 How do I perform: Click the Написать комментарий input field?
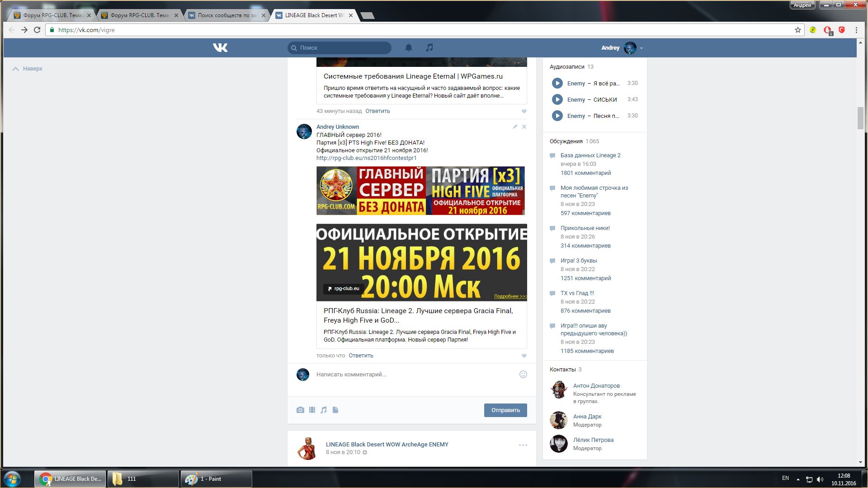point(407,374)
